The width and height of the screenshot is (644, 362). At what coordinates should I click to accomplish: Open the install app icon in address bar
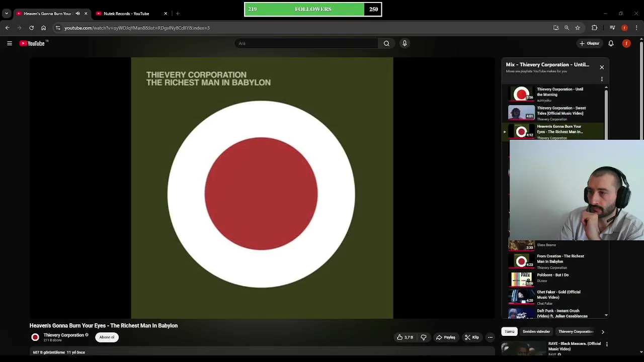tap(556, 28)
